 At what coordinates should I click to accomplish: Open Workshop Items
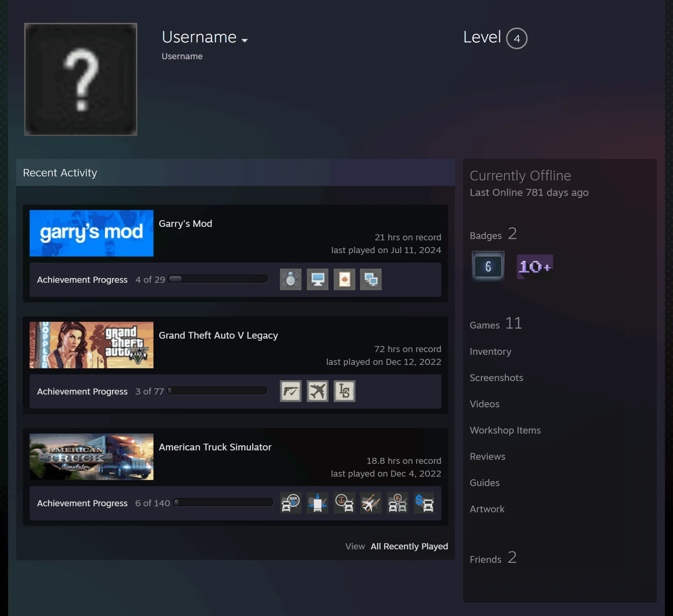point(505,430)
